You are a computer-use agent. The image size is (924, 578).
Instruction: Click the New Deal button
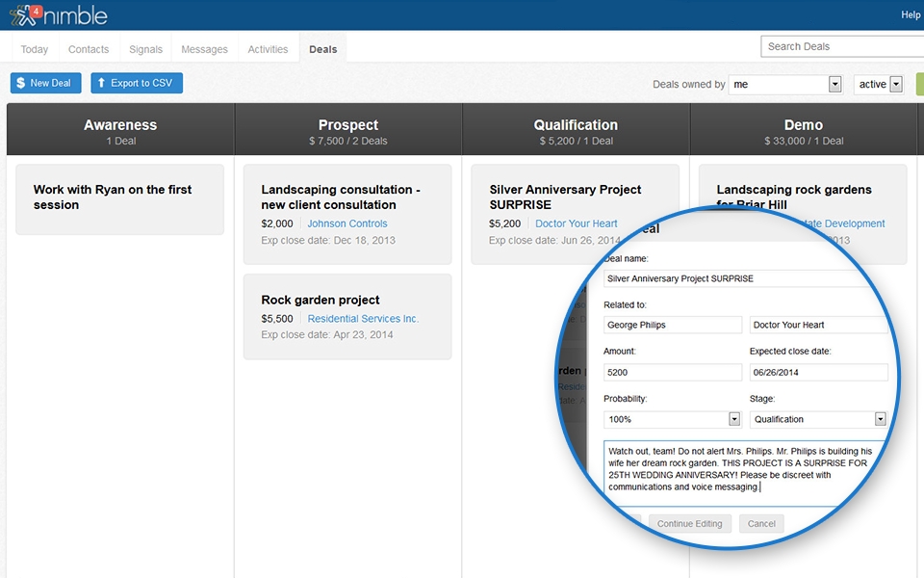pyautogui.click(x=46, y=83)
